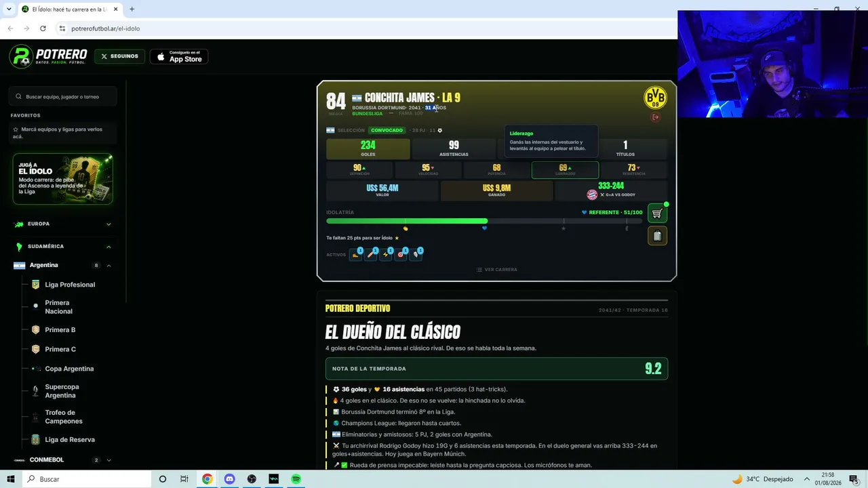Screen dimensions: 868x488
Task: Open Liga Profesional in the sidebar
Action: tap(70, 285)
